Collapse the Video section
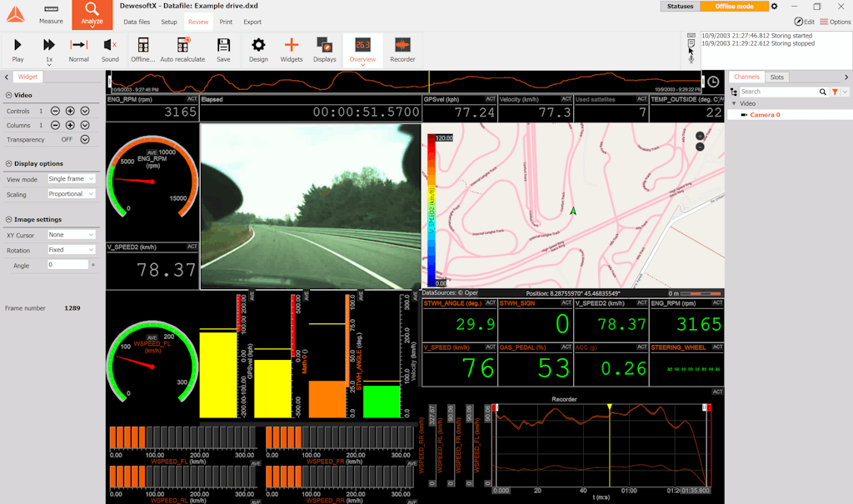Screen dimensions: 853x504 8,95
